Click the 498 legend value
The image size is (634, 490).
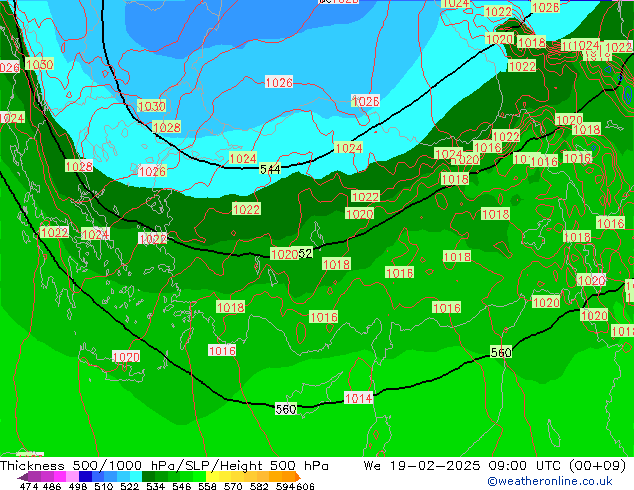[x=78, y=486]
